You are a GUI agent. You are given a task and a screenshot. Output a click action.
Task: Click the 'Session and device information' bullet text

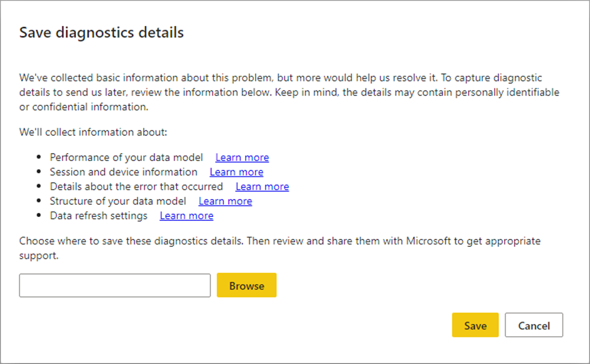(x=123, y=172)
